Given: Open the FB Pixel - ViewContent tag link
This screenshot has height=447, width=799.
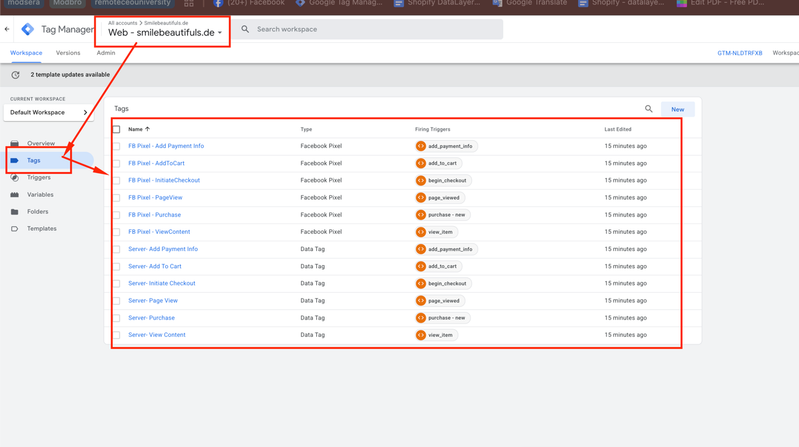Looking at the screenshot, I should coord(159,232).
